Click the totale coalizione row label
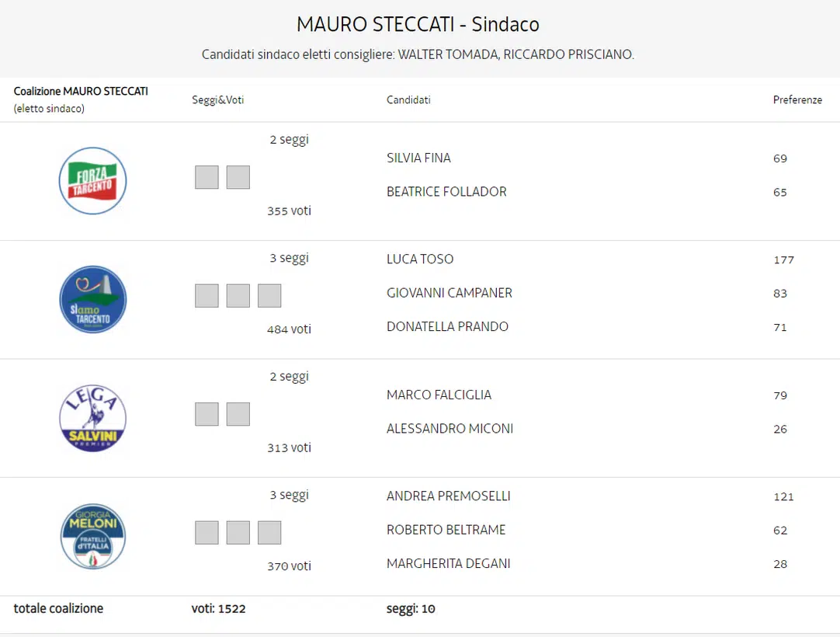The height and width of the screenshot is (637, 840). [58, 608]
